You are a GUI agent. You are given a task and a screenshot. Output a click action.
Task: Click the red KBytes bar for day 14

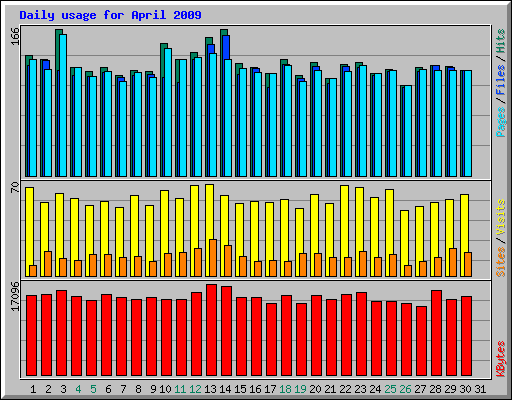[x=226, y=331]
